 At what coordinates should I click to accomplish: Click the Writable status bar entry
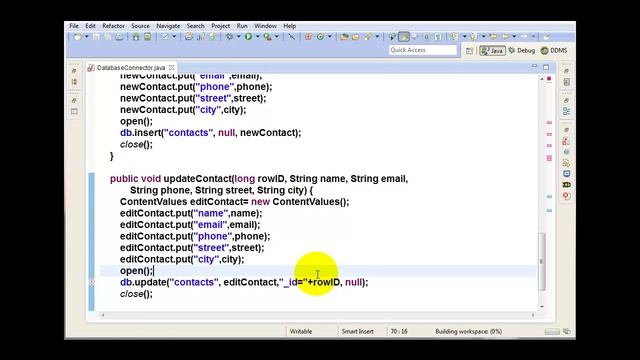pos(301,331)
